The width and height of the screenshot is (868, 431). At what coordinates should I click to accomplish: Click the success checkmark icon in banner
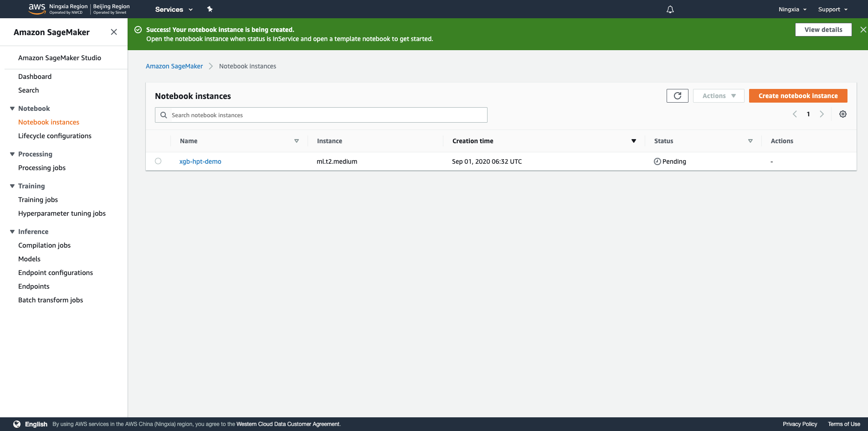pos(138,30)
